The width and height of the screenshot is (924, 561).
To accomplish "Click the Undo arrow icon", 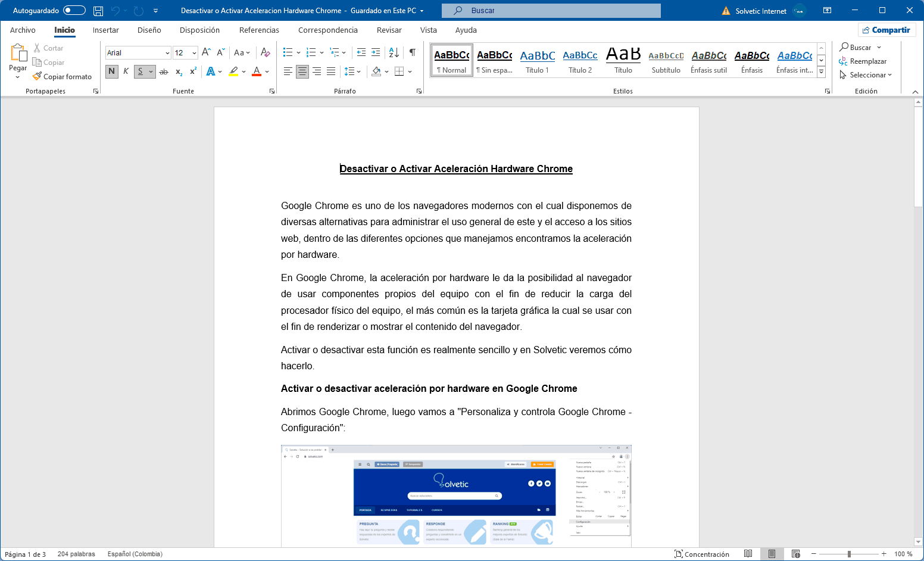I will pos(115,11).
